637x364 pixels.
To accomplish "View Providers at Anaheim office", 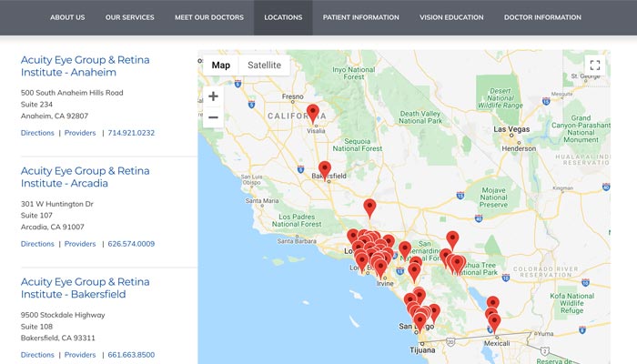I will coord(80,133).
